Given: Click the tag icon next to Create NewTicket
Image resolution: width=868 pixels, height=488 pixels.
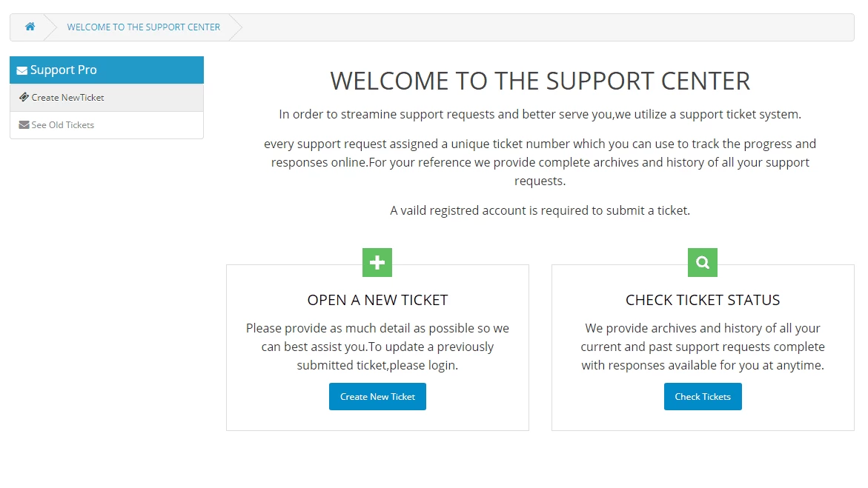Looking at the screenshot, I should click(24, 97).
